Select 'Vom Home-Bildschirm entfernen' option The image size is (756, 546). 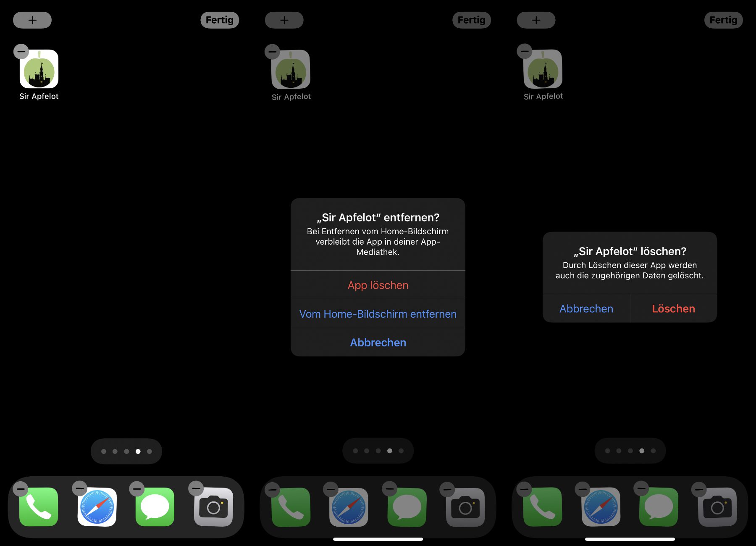378,314
